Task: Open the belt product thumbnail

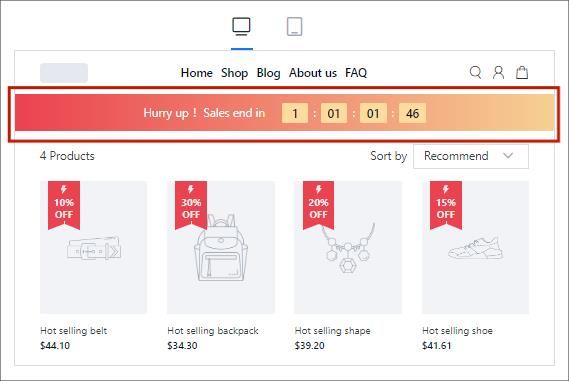Action: coord(94,247)
